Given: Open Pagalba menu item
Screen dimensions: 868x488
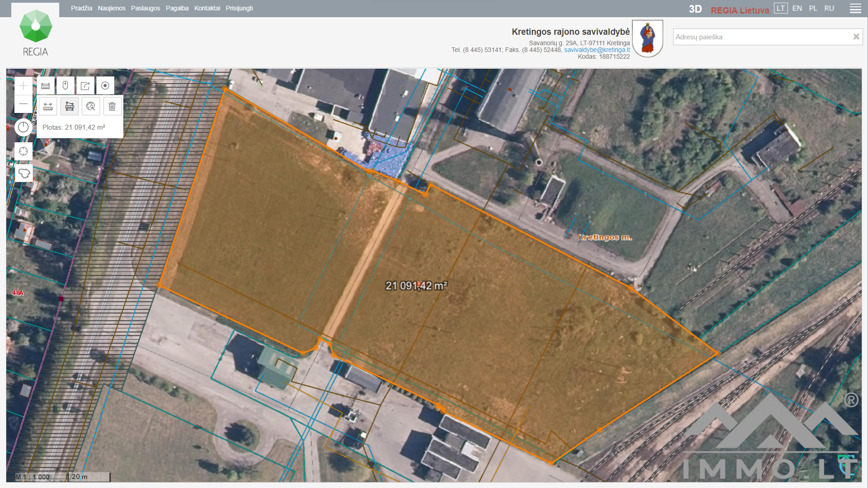Looking at the screenshot, I should [x=177, y=8].
